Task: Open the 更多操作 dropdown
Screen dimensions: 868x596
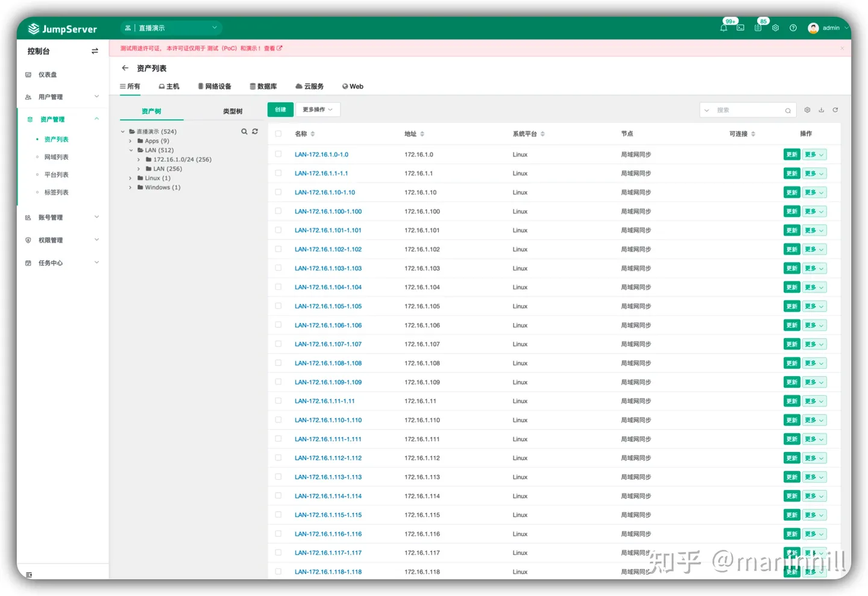Action: [x=318, y=110]
